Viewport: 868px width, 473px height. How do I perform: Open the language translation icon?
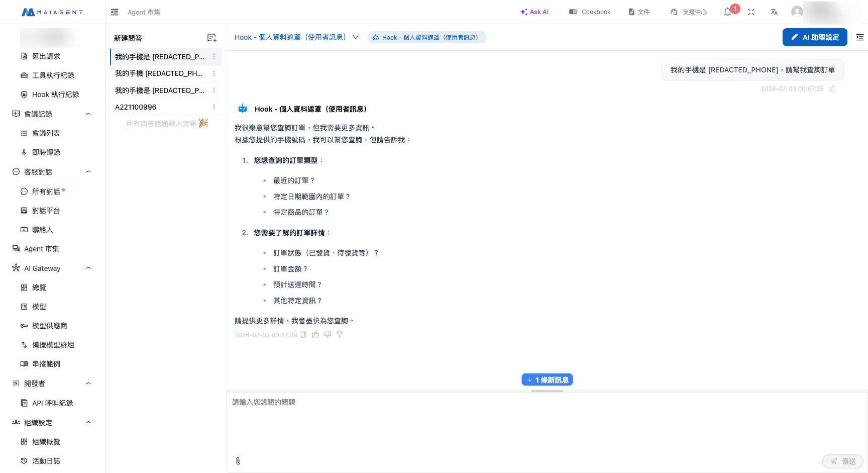pos(774,12)
